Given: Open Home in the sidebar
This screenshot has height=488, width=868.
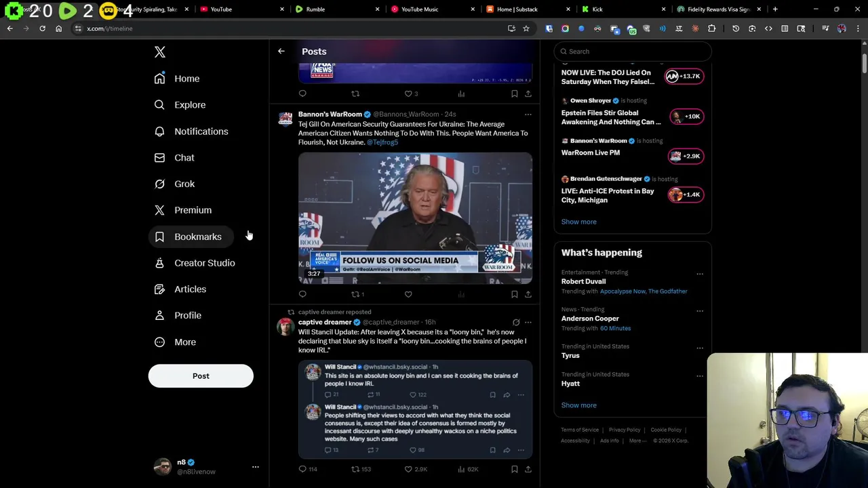Looking at the screenshot, I should [177, 79].
